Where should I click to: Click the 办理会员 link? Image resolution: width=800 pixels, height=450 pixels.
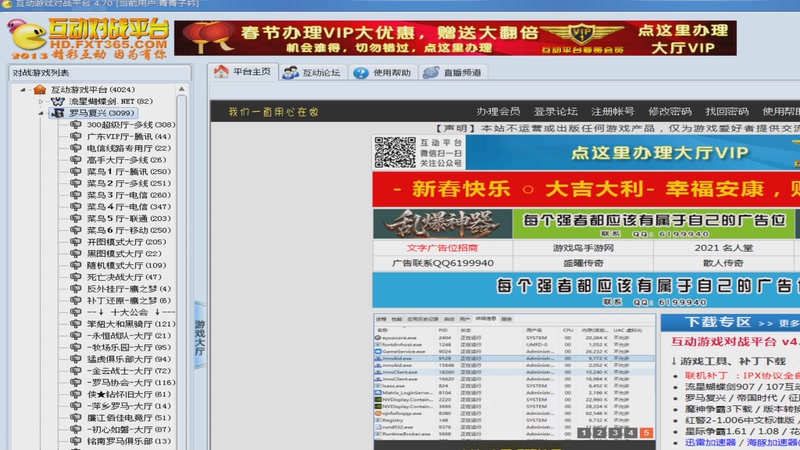click(x=498, y=112)
